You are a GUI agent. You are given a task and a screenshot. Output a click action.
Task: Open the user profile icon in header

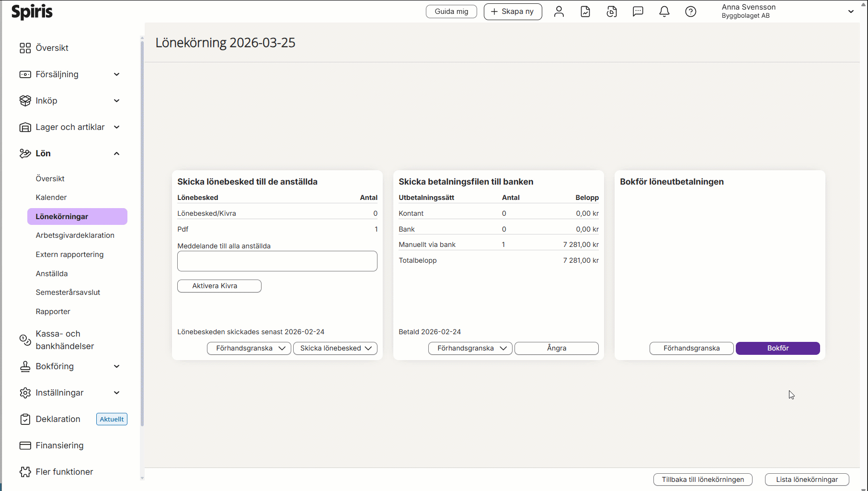pyautogui.click(x=559, y=12)
